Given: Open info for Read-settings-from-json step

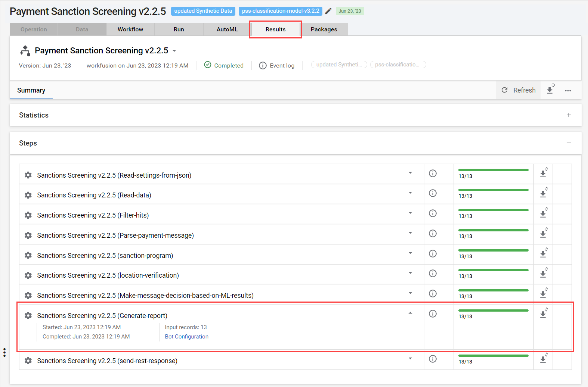Looking at the screenshot, I should 433,173.
